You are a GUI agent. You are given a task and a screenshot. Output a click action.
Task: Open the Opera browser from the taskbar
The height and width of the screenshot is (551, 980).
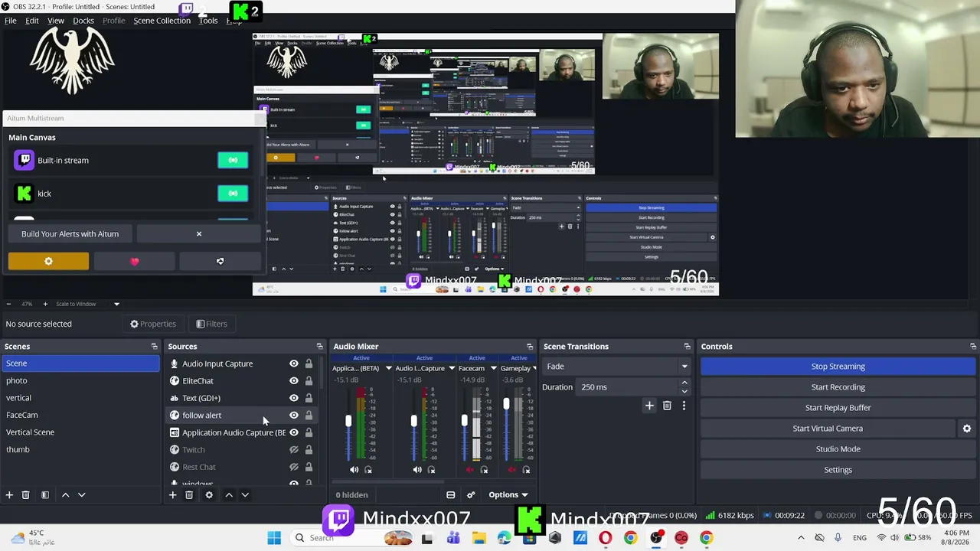click(x=606, y=538)
